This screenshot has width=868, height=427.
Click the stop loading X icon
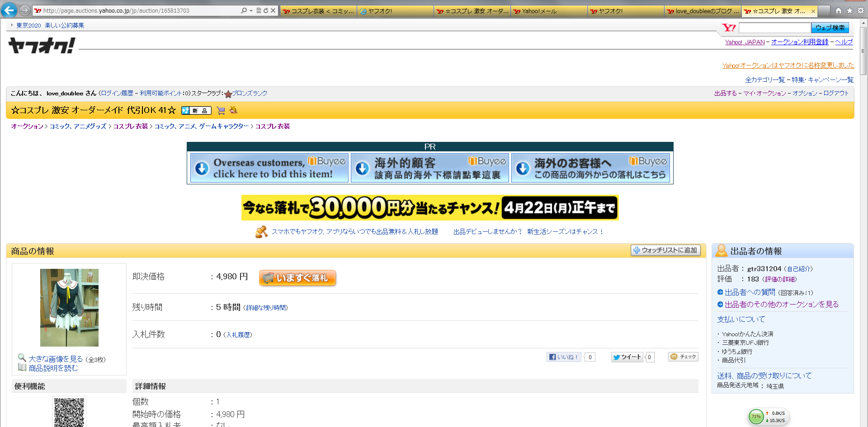[x=273, y=10]
